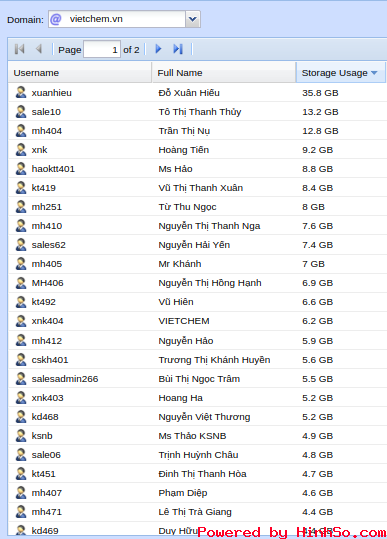
Task: Select username text salesadmin266
Action: click(x=65, y=379)
